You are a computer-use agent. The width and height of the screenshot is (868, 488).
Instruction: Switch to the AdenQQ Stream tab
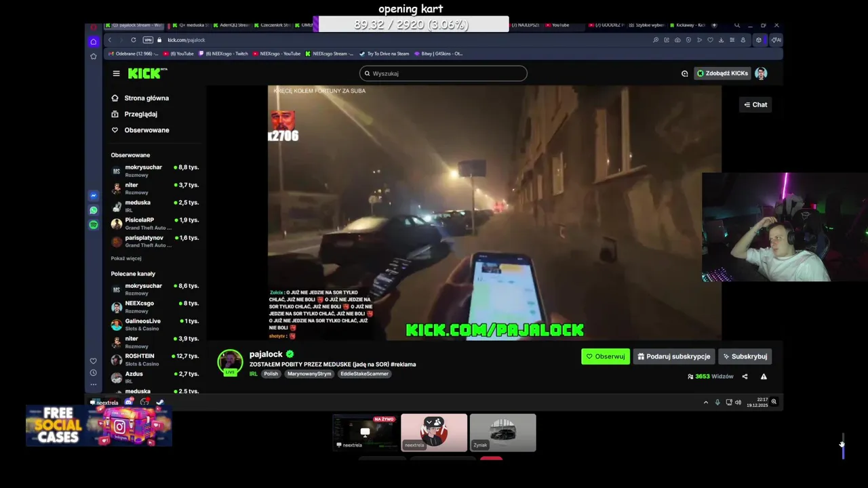pyautogui.click(x=232, y=25)
